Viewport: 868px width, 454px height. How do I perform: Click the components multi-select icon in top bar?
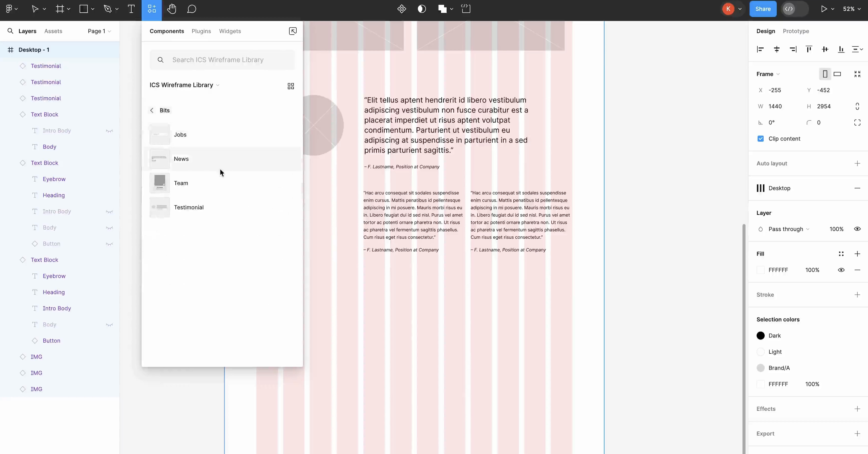(401, 9)
